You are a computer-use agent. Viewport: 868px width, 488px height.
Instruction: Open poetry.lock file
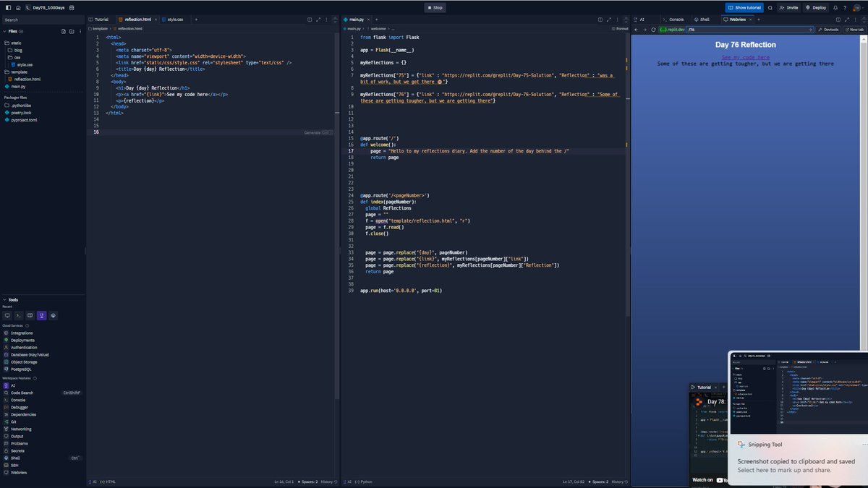pyautogui.click(x=18, y=112)
